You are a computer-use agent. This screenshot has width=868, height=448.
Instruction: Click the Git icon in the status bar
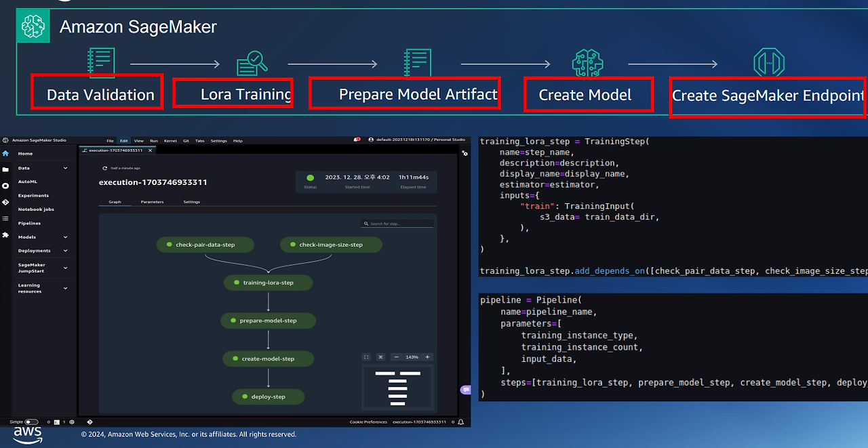90,422
